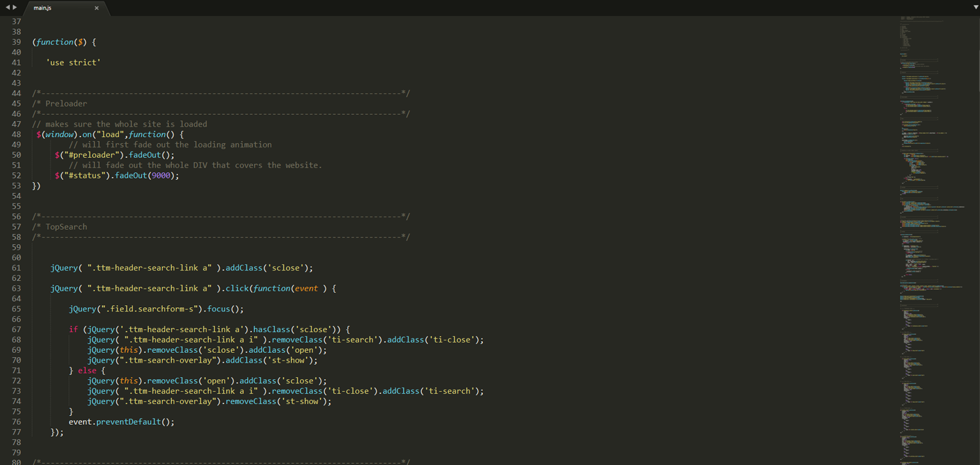Click line number 71 in the gutter
980x465 pixels.
click(x=16, y=370)
